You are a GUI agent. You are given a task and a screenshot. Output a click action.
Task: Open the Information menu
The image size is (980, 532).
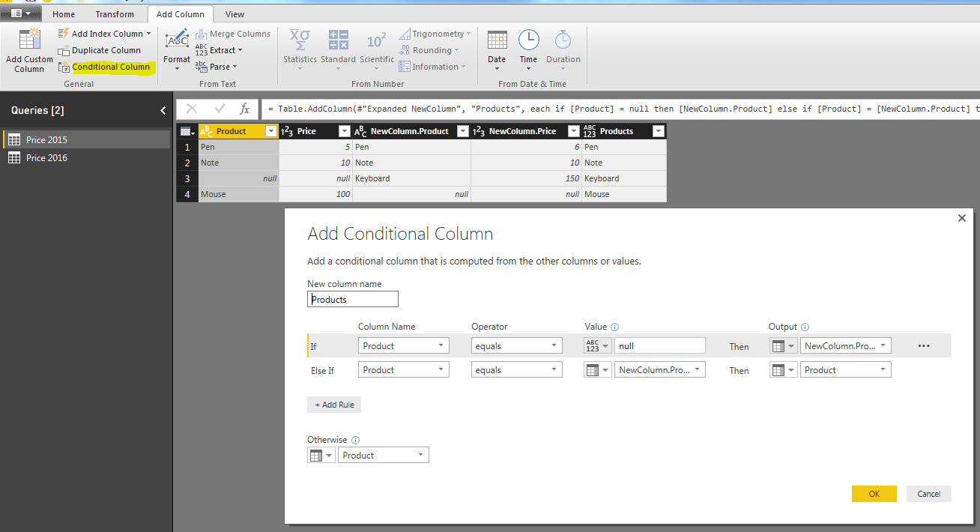(x=432, y=67)
